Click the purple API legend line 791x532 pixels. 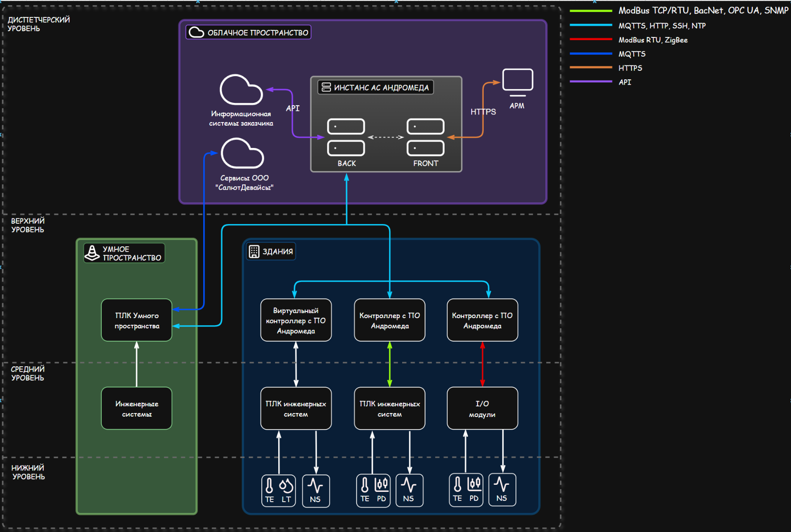click(x=591, y=82)
